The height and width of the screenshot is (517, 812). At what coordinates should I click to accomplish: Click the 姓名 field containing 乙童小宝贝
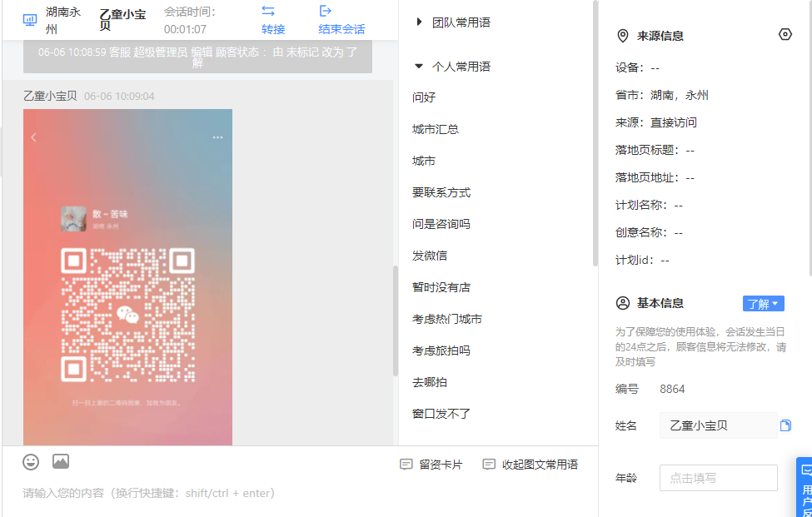718,425
